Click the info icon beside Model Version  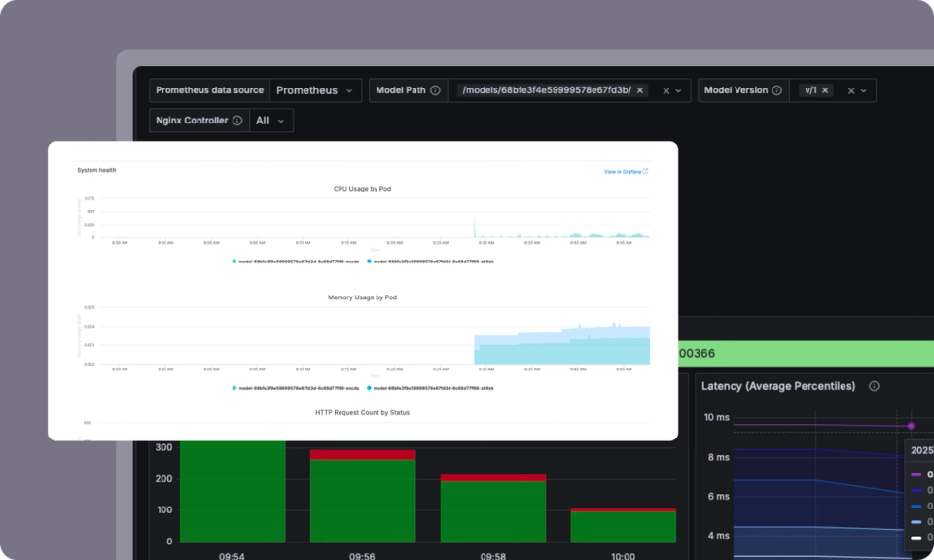778,89
